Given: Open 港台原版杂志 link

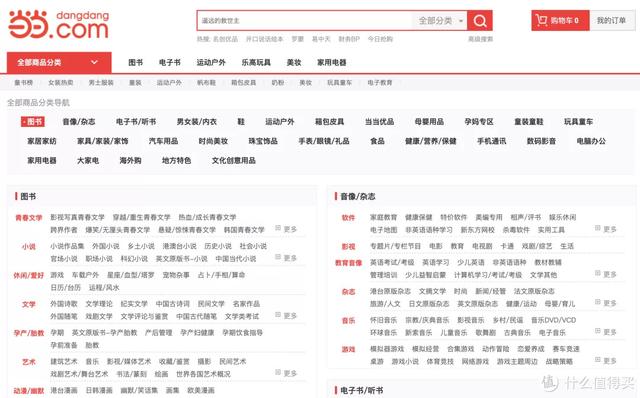Looking at the screenshot, I should pyautogui.click(x=390, y=291).
